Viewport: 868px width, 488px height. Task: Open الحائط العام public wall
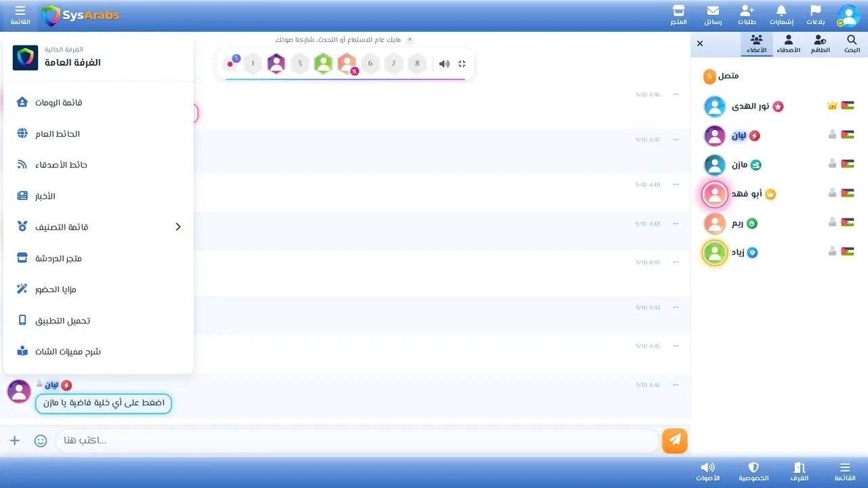click(x=98, y=134)
